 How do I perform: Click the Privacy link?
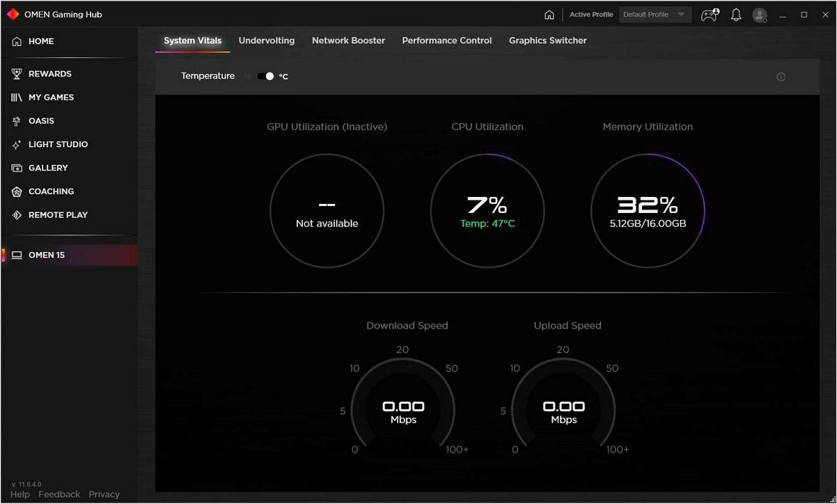point(104,494)
